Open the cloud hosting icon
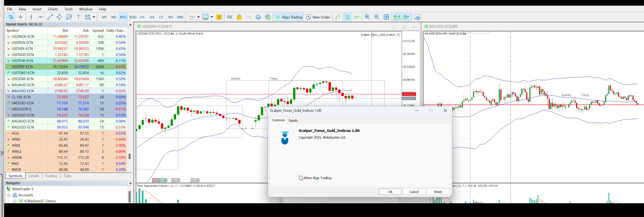Viewport: 644px width, 217px height. 258,17
